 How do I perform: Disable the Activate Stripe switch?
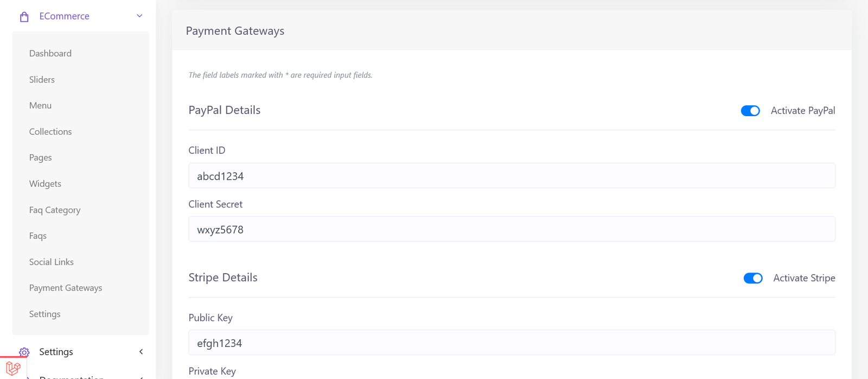tap(752, 278)
